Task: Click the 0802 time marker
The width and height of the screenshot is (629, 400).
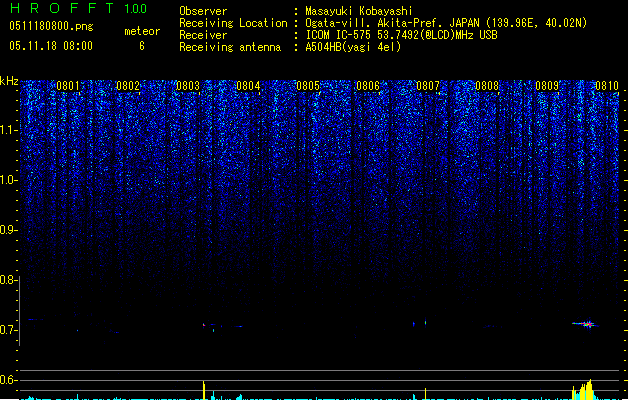Action: click(x=128, y=86)
